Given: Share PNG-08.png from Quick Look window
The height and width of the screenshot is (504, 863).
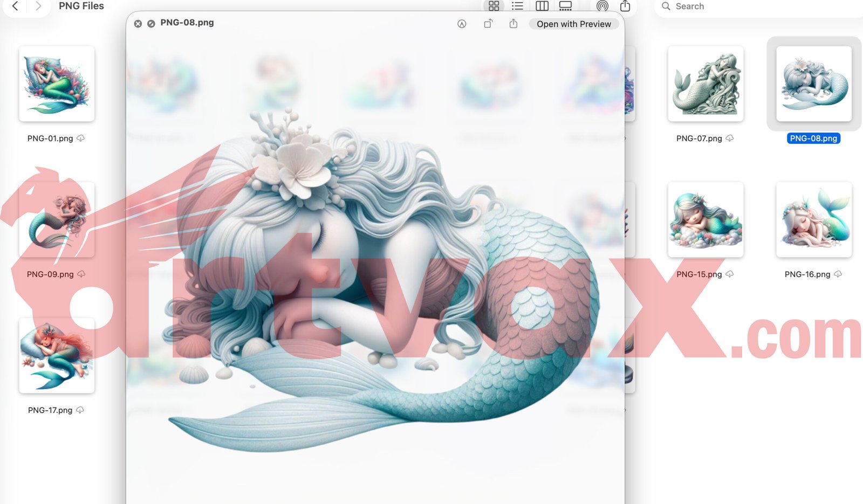Looking at the screenshot, I should coord(513,24).
